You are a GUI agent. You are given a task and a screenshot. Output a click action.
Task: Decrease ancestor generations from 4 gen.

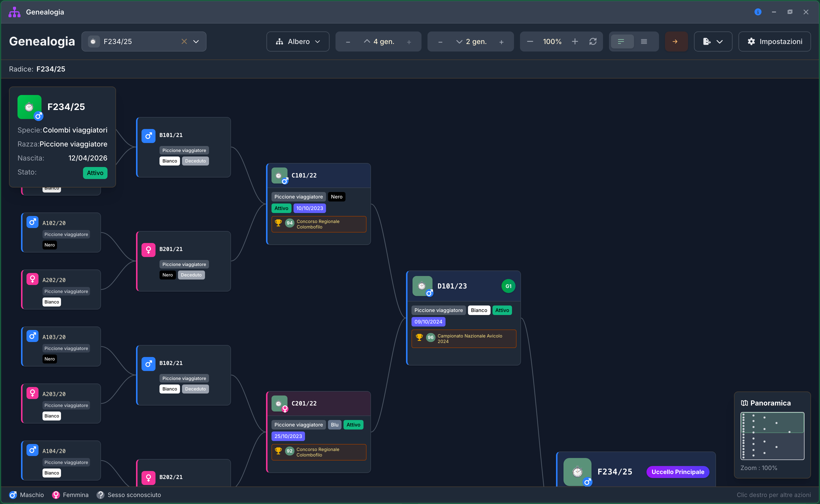[348, 42]
